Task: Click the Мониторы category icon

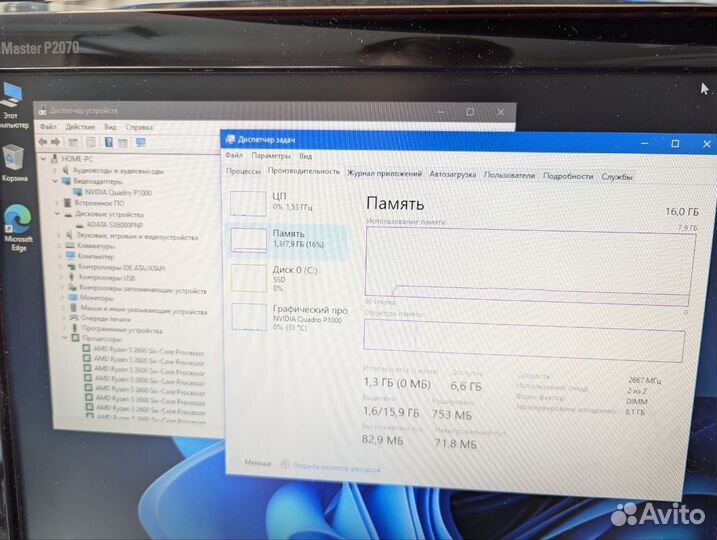Action: 73,298
